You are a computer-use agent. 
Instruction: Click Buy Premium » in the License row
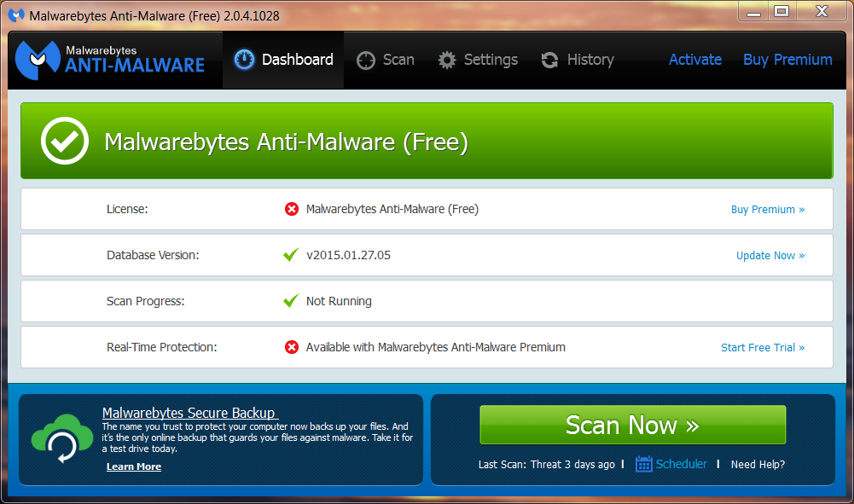[x=768, y=210]
